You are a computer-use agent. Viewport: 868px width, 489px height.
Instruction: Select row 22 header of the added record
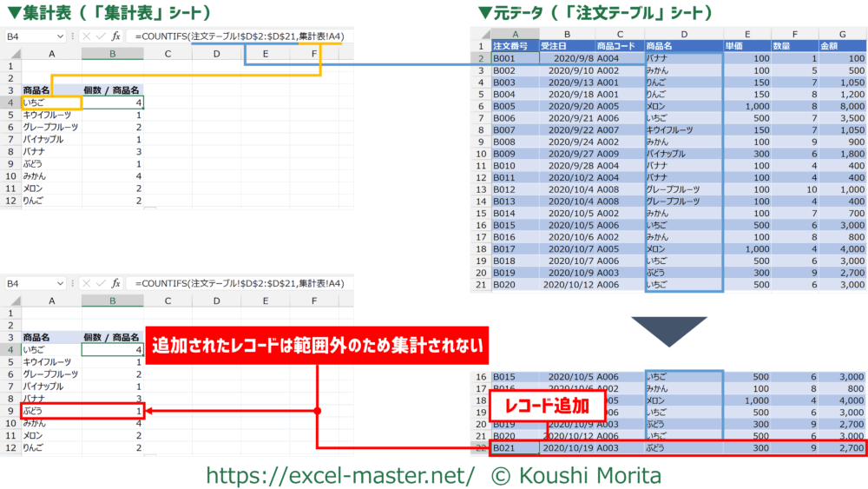tap(481, 448)
